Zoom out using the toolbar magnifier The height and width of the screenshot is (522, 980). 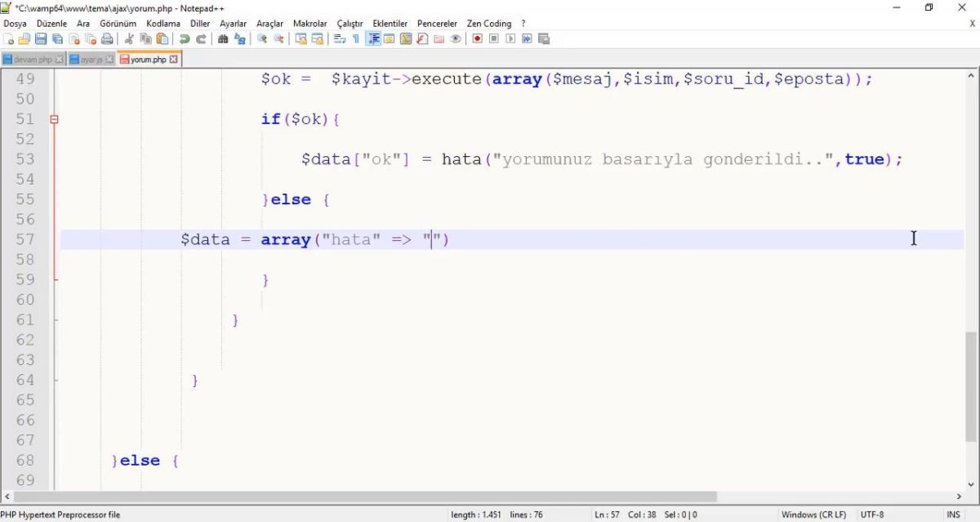[278, 38]
